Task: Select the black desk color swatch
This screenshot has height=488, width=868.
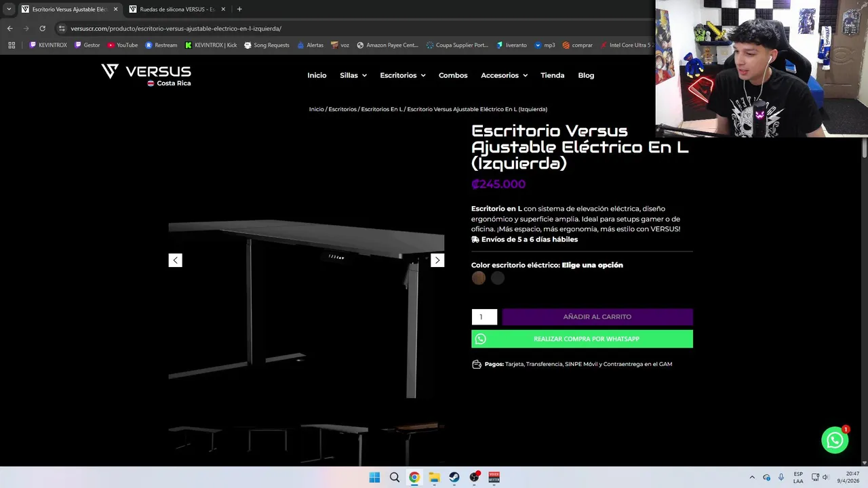Action: pyautogui.click(x=498, y=278)
